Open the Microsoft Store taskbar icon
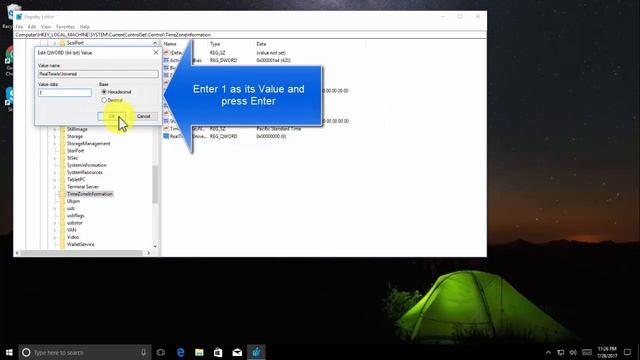The height and width of the screenshot is (360, 640). (218, 352)
